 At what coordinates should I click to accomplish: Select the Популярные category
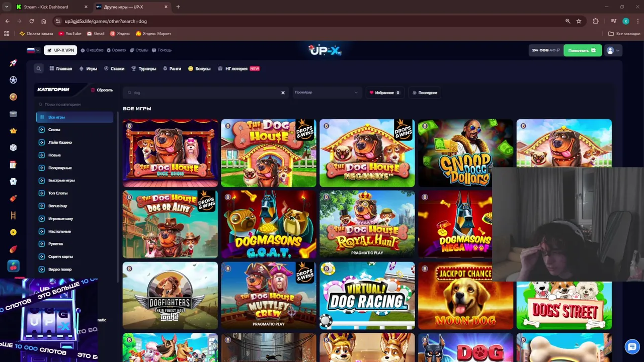point(74,168)
